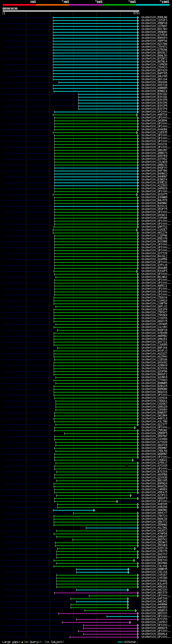172x644 pixels.
Task: Select the UniRef100_Q01DT5 label
Action: pos(154,194)
